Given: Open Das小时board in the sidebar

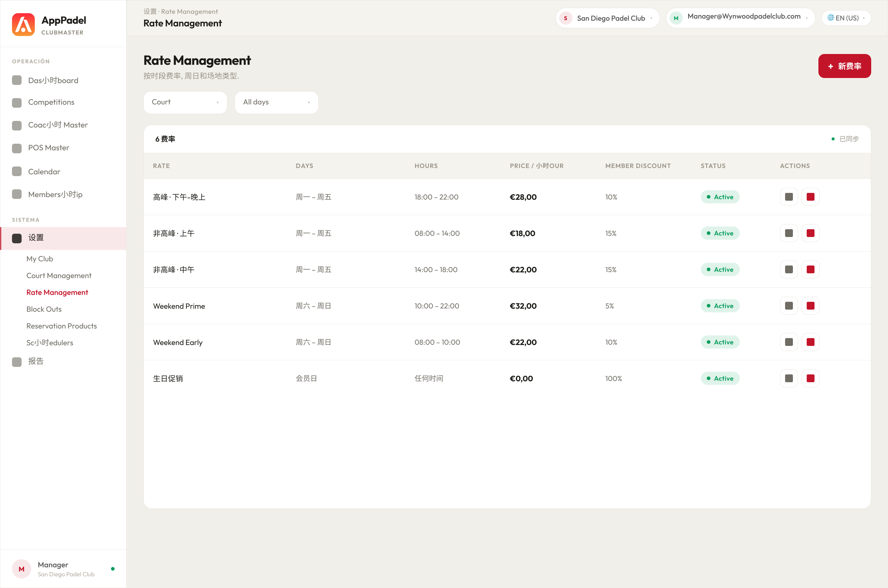Looking at the screenshot, I should click(63, 80).
